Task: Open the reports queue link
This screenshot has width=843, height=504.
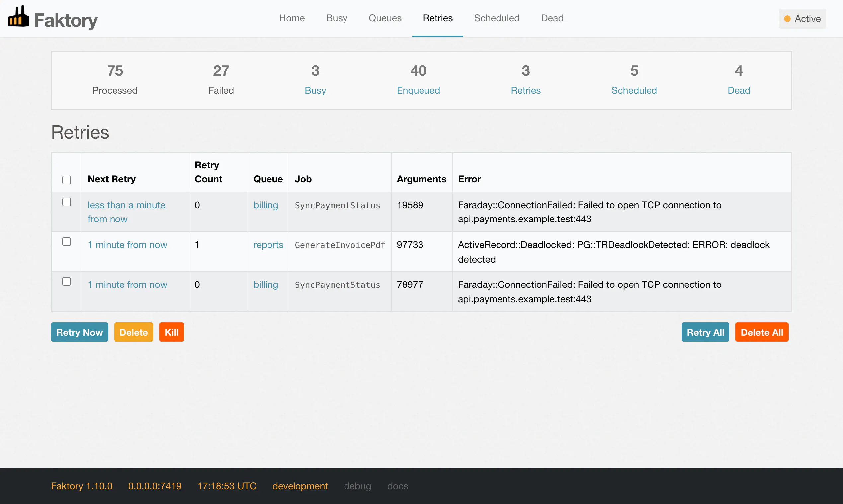Action: click(x=268, y=245)
